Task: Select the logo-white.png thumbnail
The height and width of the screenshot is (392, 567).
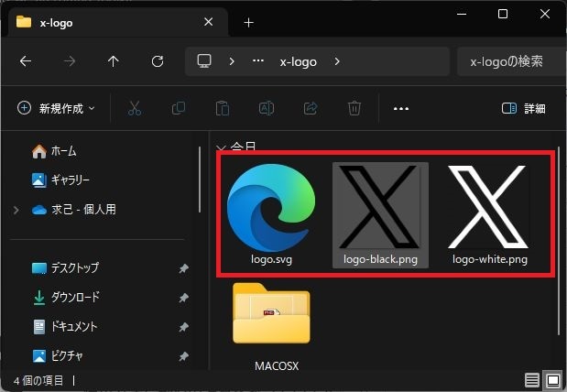Action: click(488, 207)
